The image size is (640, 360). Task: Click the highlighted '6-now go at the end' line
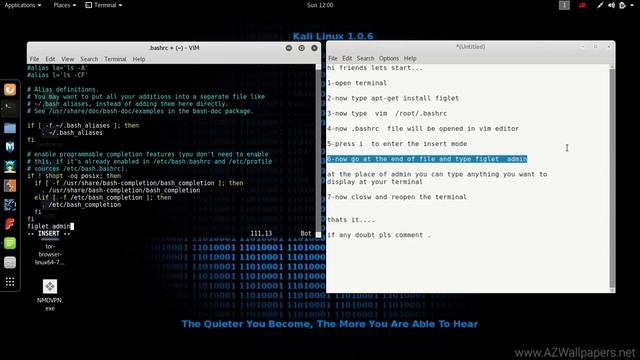coord(427,159)
